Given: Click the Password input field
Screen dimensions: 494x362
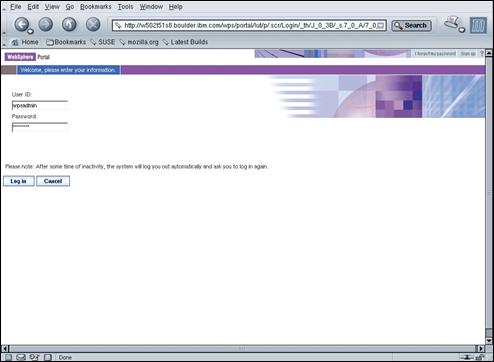Looking at the screenshot, I should pyautogui.click(x=40, y=127).
